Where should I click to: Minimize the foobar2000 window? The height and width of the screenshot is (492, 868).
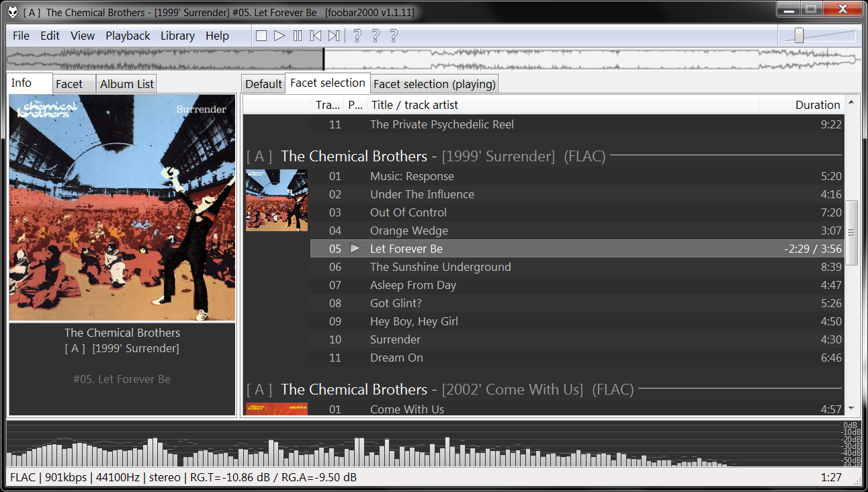(x=789, y=9)
